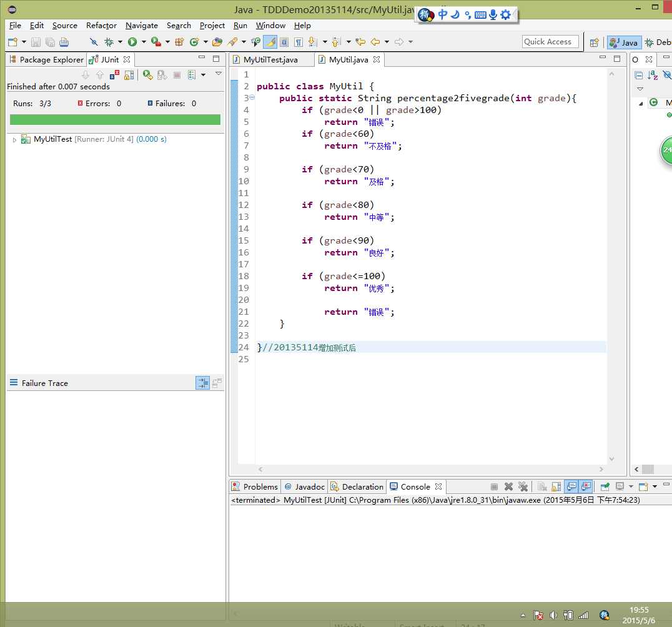Click the Sort alphabetically icon in Outline
672x627 pixels.
653,76
